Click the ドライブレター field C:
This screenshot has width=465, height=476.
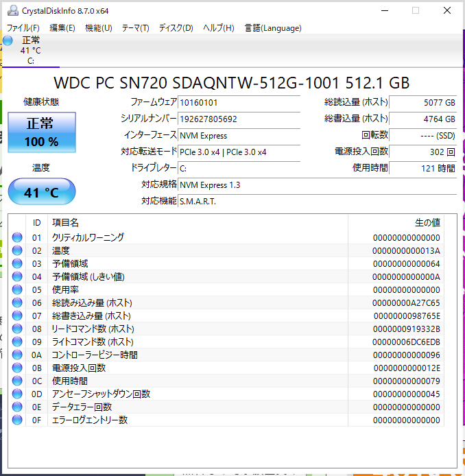point(239,169)
